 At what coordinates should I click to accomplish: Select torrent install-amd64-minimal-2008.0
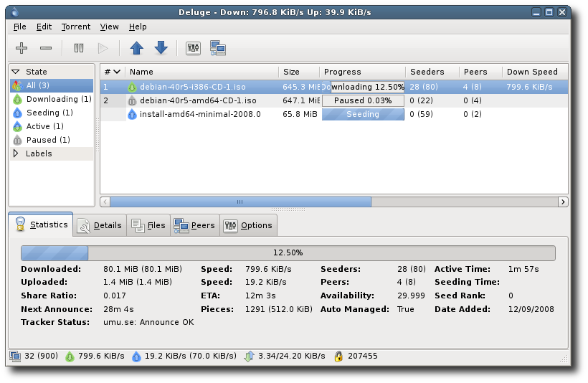(333, 114)
